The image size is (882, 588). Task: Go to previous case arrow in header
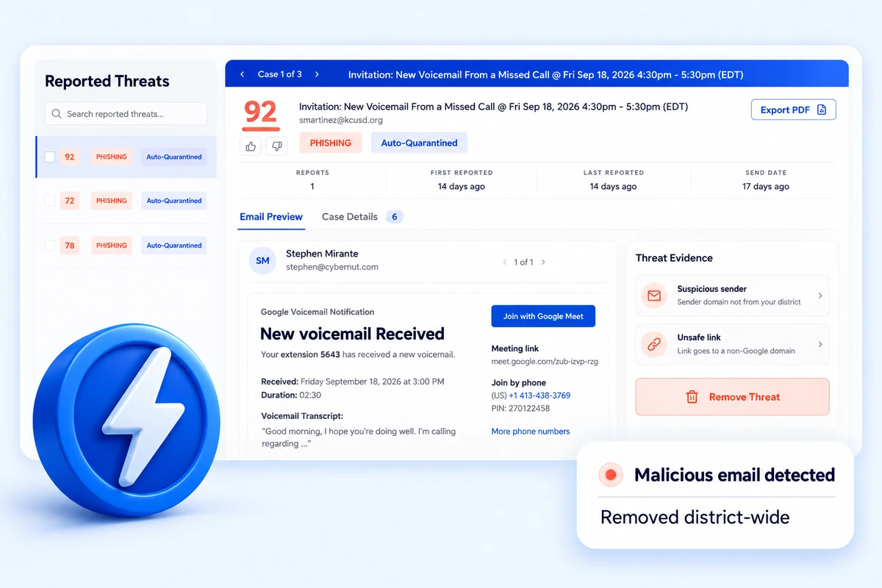pos(243,74)
